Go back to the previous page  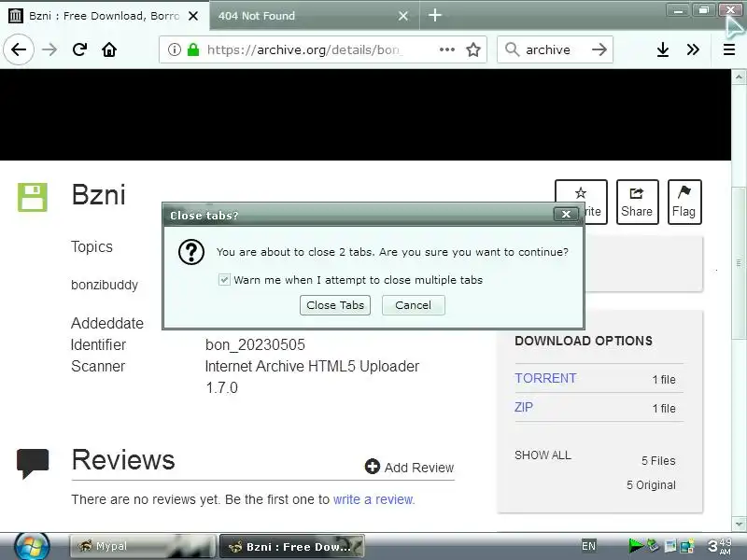point(19,49)
